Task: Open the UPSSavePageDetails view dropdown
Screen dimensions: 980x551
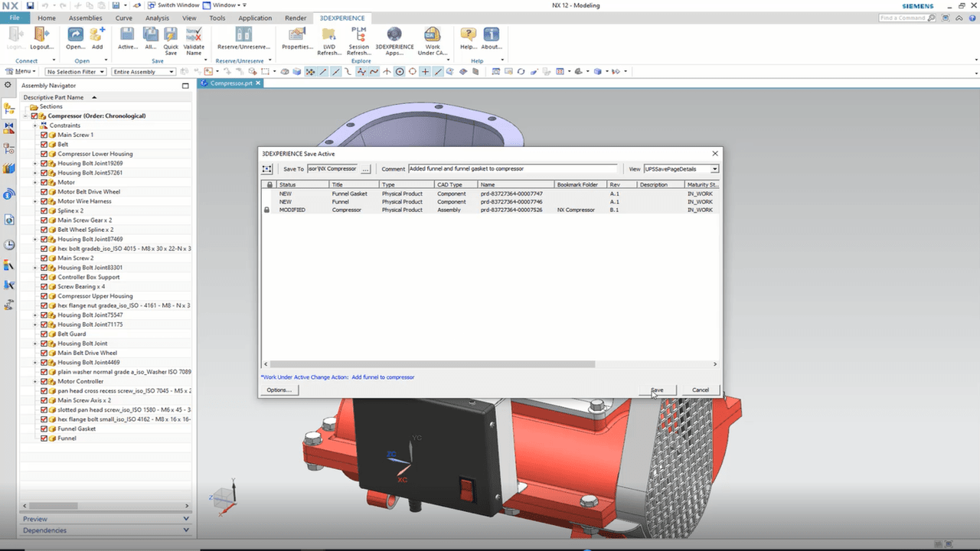Action: coord(681,168)
